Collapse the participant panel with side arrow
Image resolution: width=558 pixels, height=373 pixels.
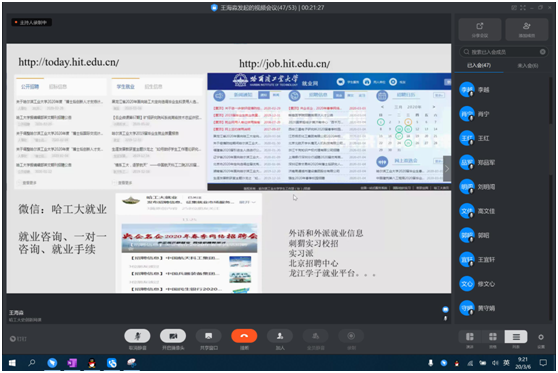[x=447, y=169]
